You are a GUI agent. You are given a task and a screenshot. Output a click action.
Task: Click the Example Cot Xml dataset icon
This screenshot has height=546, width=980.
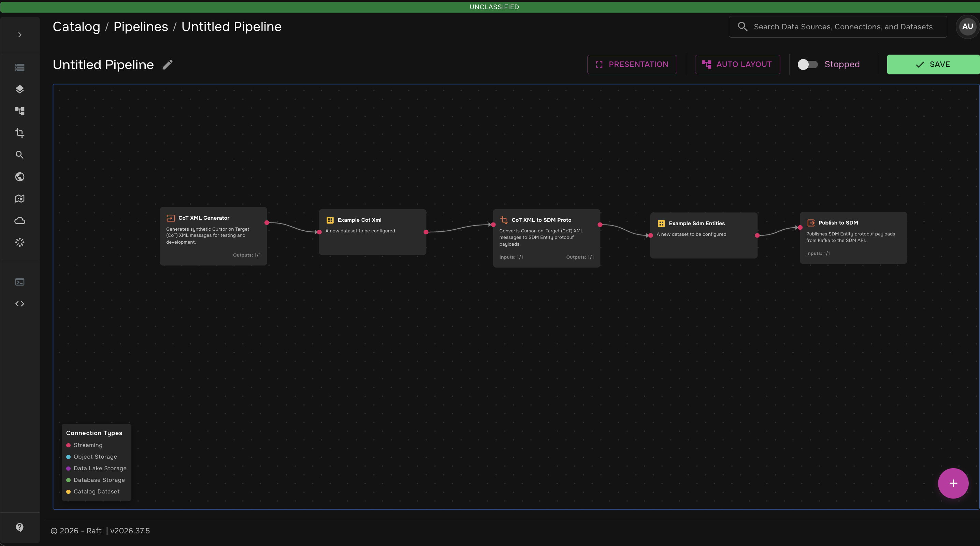330,220
